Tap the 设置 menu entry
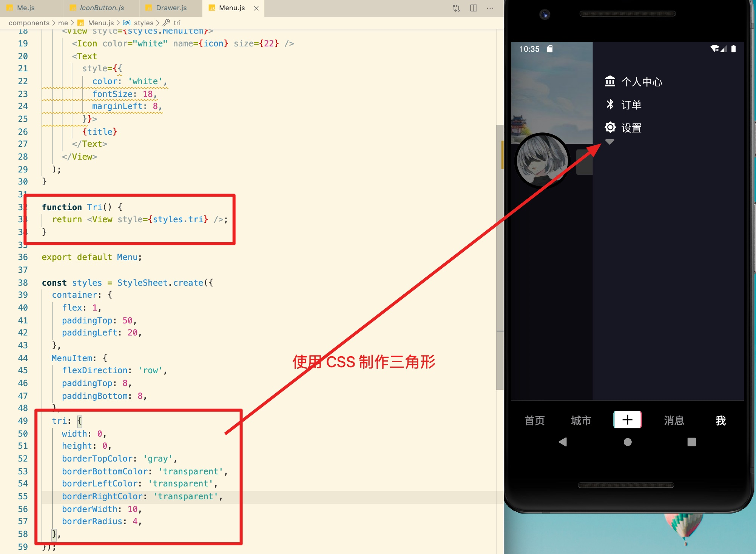 coord(623,128)
